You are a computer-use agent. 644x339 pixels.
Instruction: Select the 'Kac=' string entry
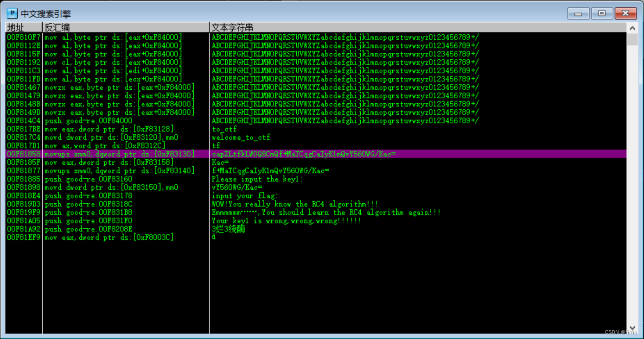(x=220, y=162)
